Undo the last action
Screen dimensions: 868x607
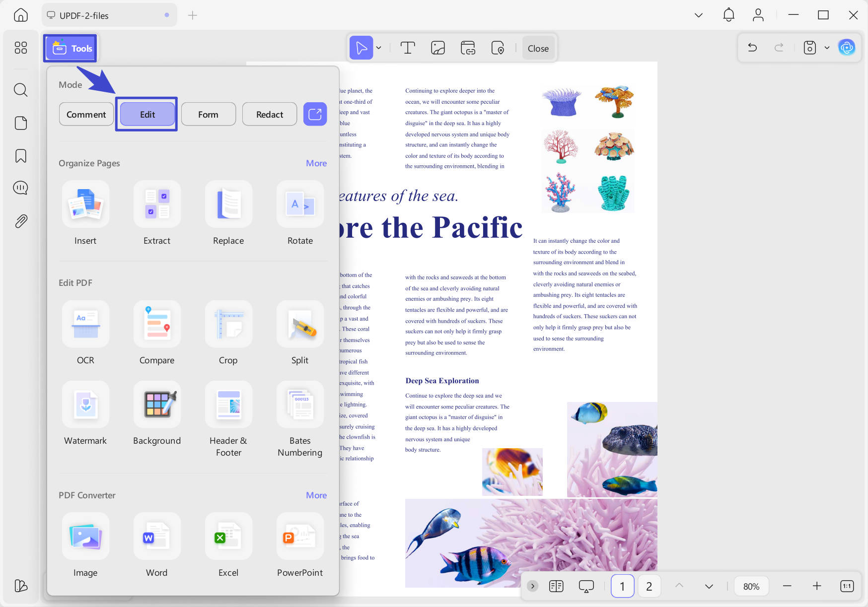tap(752, 48)
